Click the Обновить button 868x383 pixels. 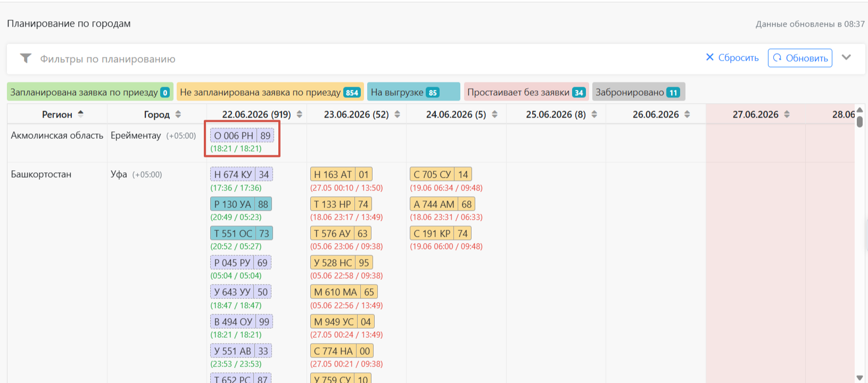pos(800,58)
